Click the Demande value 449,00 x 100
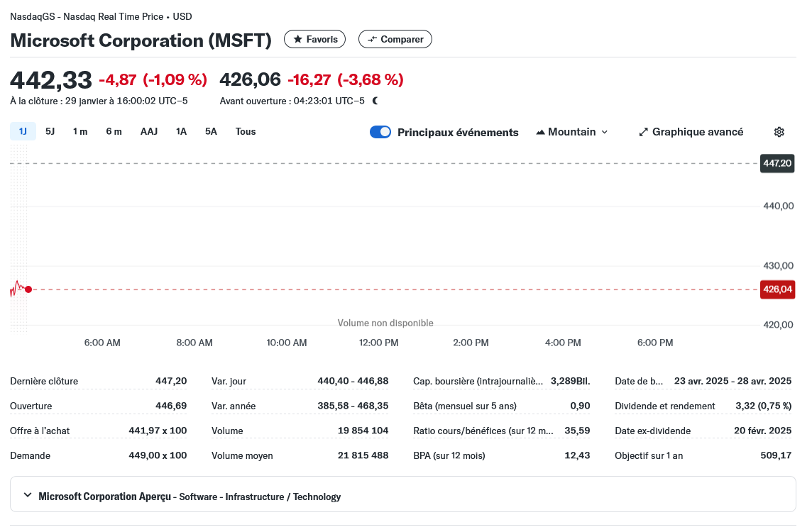The image size is (812, 532). tap(158, 455)
